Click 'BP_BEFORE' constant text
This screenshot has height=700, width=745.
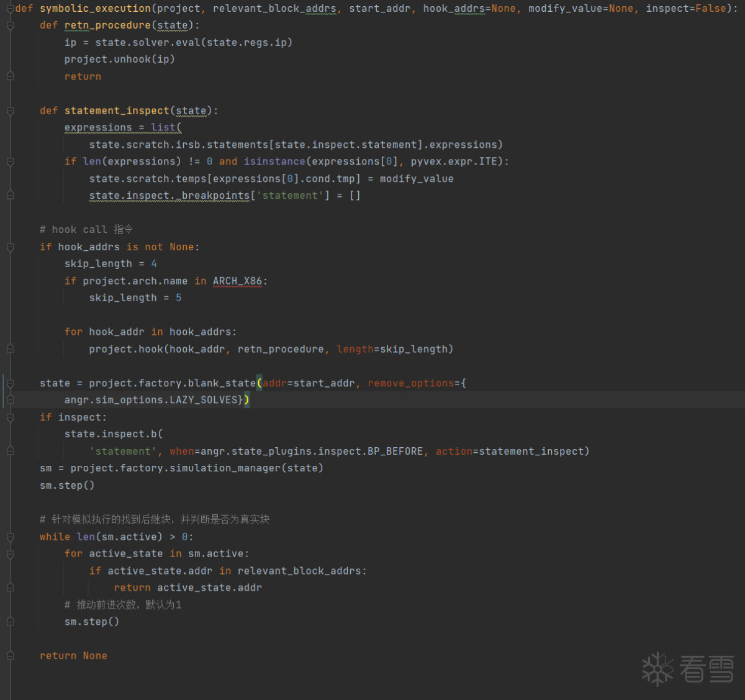pos(395,452)
